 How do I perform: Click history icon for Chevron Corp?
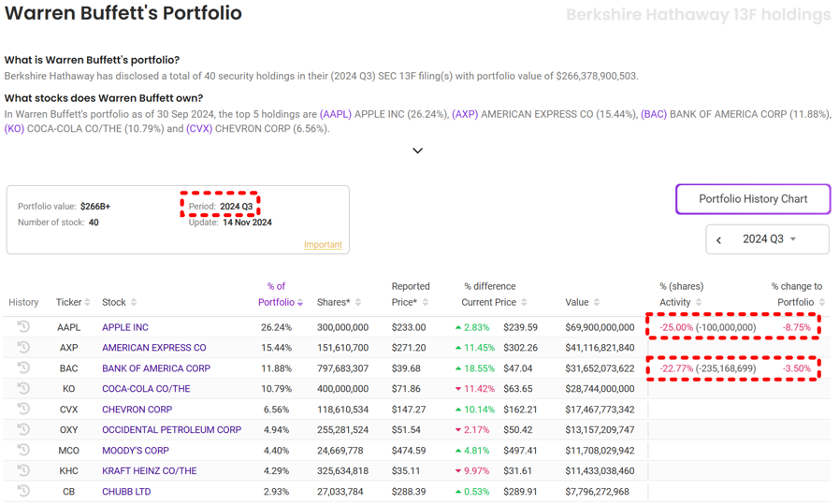click(23, 410)
